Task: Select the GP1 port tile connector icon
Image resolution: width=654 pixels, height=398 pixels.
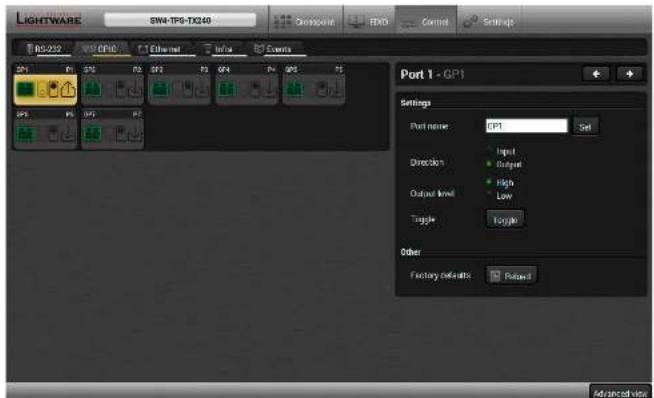Action: 25,89
